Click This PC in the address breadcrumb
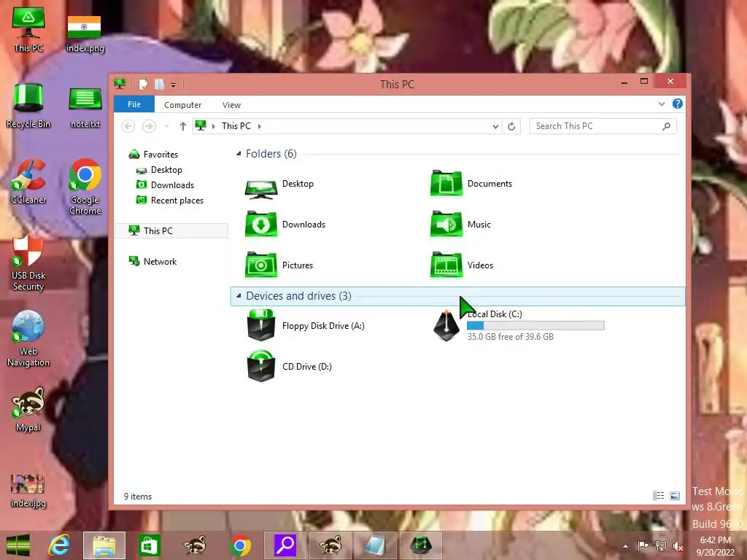 click(x=236, y=126)
